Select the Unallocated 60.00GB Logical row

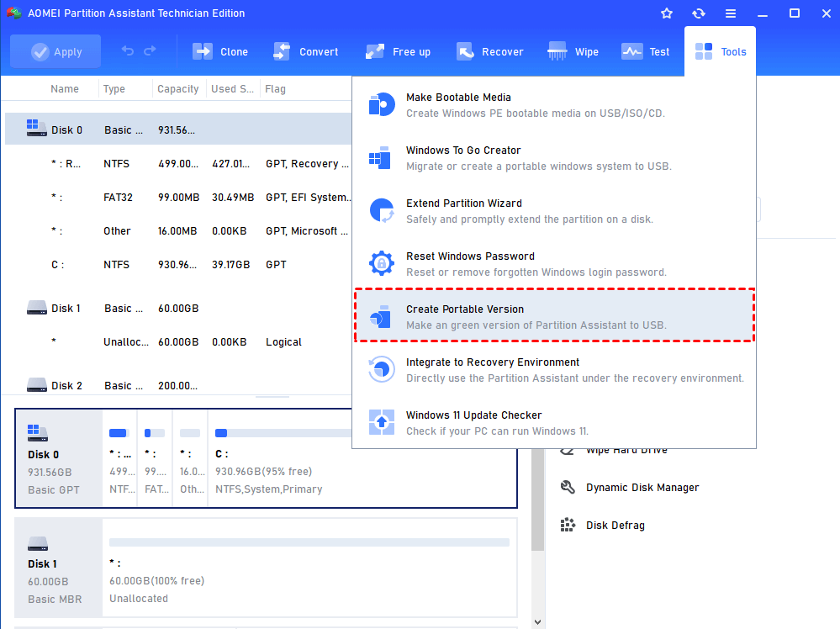178,341
